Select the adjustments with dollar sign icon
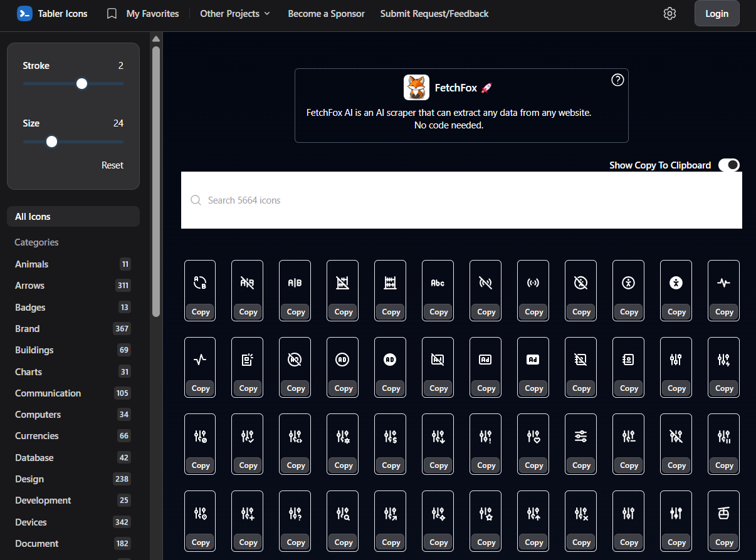Screen dimensions: 756x560 pyautogui.click(x=391, y=437)
